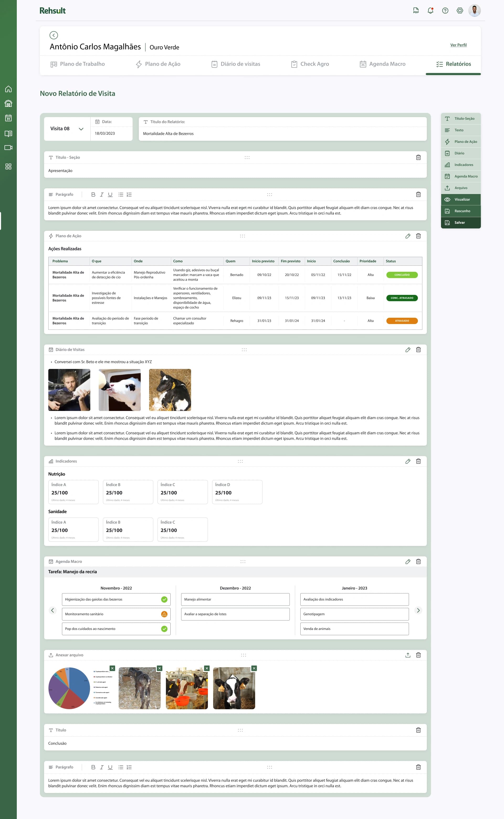Open the video camera icon in sidebar
Viewport: 504px width, 819px height.
click(x=8, y=148)
